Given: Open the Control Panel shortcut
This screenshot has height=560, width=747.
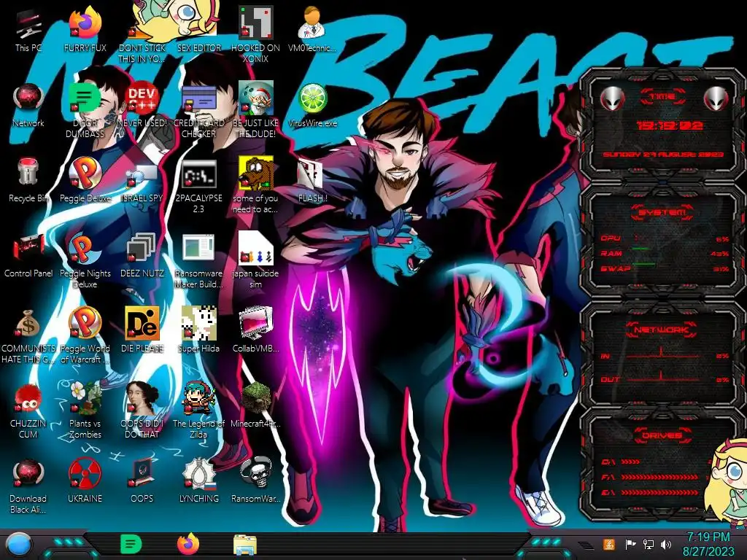Looking at the screenshot, I should (28, 255).
